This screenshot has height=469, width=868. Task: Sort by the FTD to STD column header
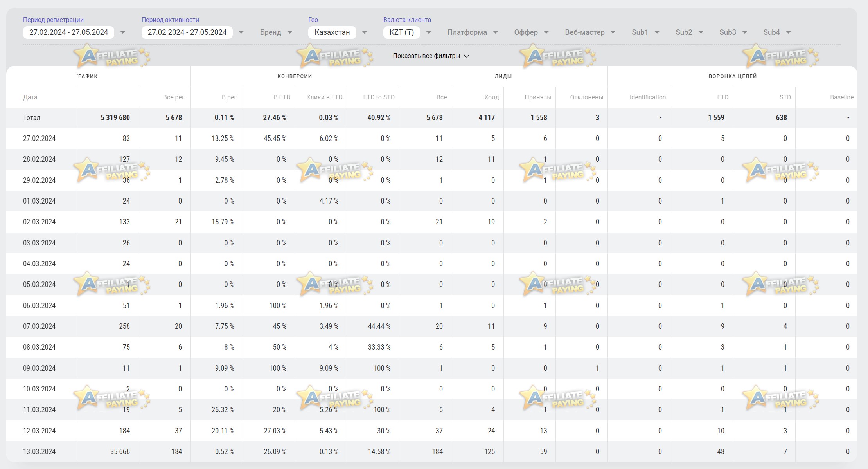[379, 97]
